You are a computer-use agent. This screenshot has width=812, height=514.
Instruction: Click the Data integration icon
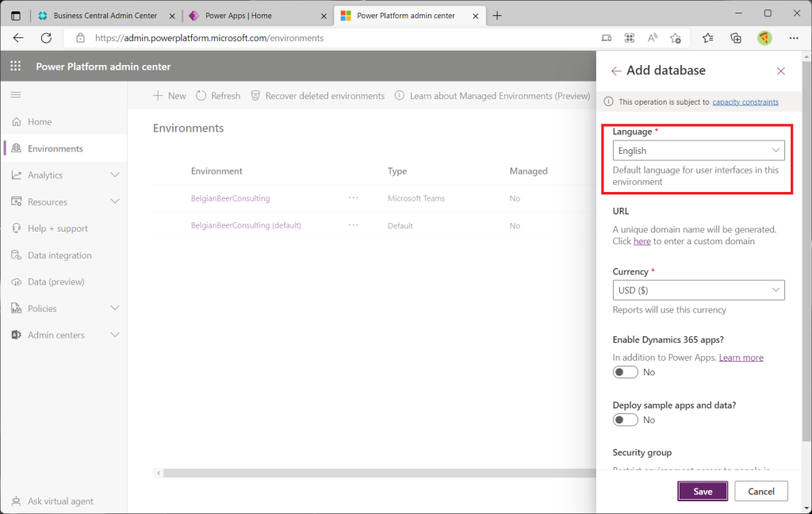pos(17,255)
